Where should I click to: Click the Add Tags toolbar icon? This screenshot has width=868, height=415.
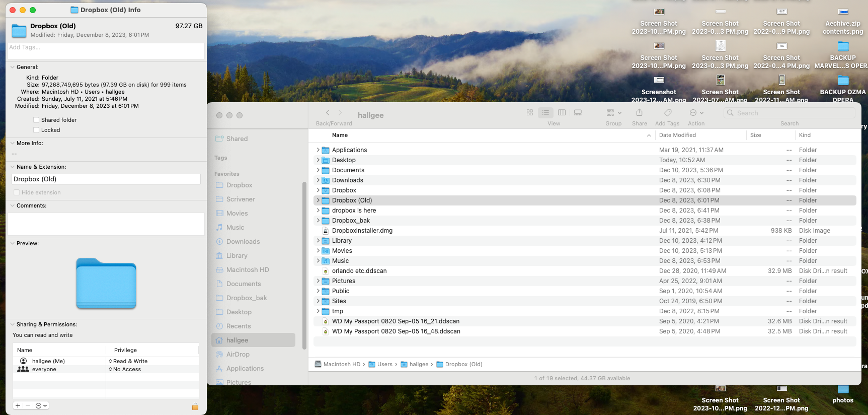point(667,113)
